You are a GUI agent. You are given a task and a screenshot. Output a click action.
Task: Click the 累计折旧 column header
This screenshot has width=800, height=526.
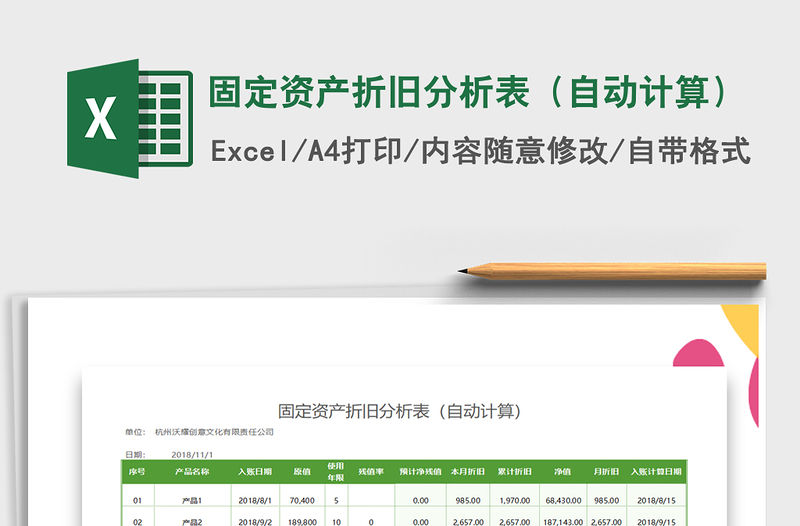point(514,471)
